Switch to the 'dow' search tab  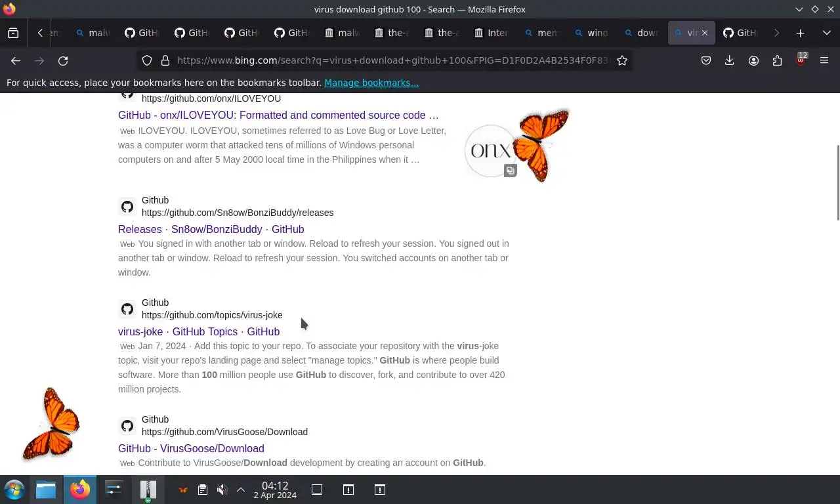pyautogui.click(x=642, y=33)
